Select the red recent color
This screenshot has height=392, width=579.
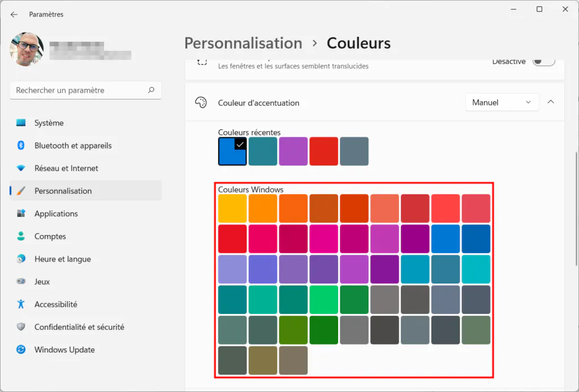click(323, 151)
